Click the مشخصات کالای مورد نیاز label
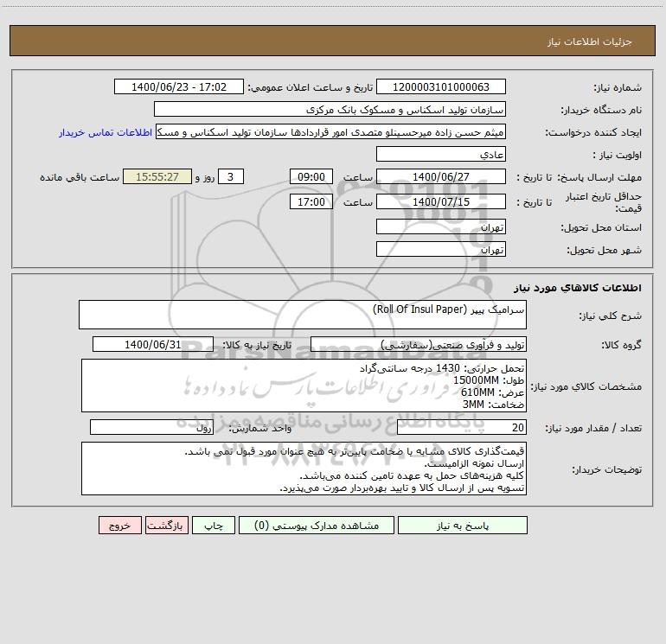 click(586, 386)
